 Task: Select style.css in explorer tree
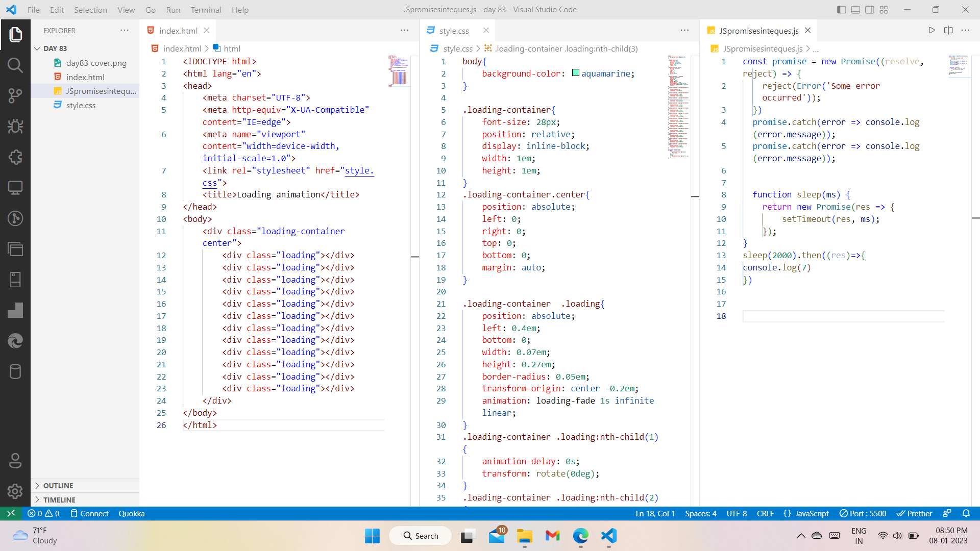[x=81, y=105]
